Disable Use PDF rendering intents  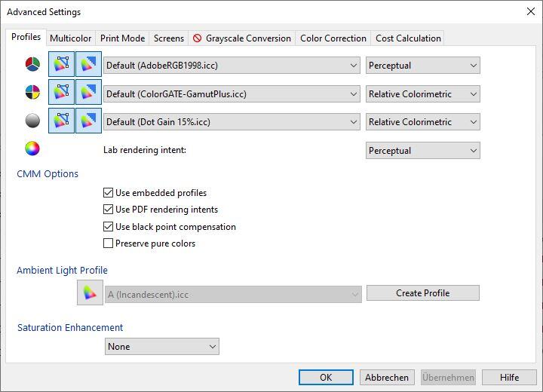(x=109, y=210)
